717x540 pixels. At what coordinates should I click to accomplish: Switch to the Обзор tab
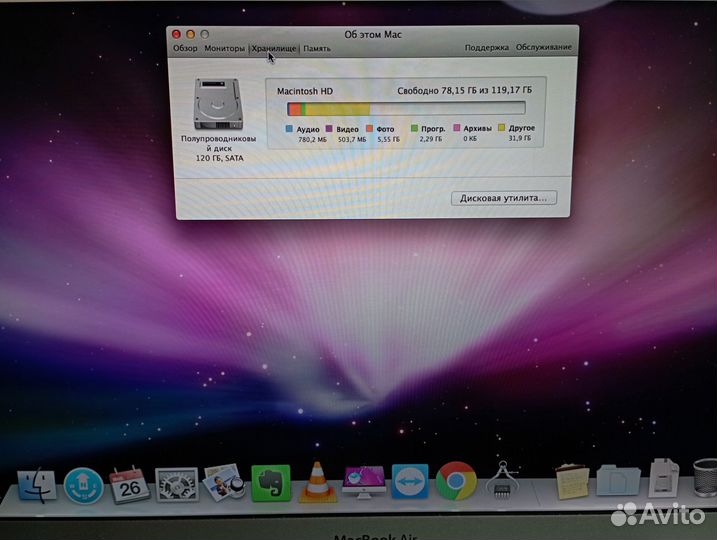[x=185, y=48]
